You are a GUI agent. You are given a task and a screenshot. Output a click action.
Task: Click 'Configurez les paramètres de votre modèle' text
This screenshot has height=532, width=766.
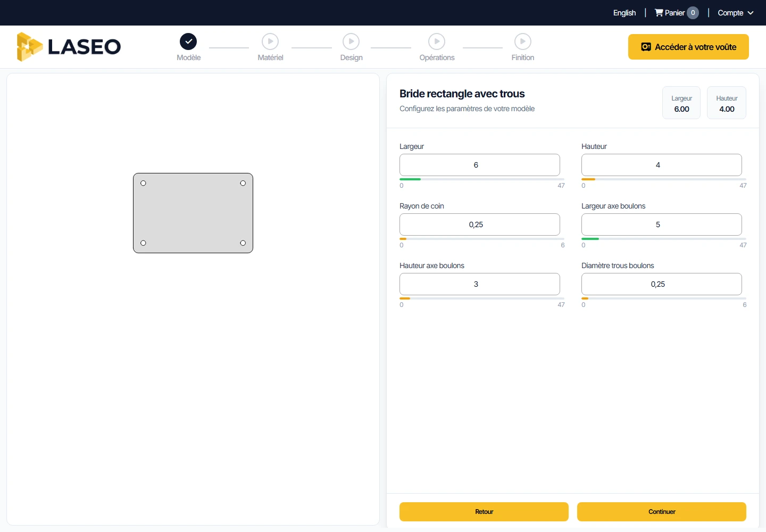click(467, 109)
